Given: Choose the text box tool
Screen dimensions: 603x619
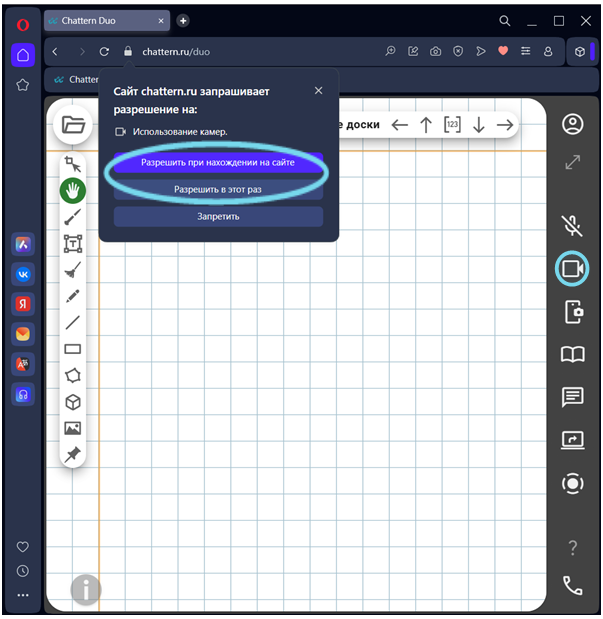Looking at the screenshot, I should click(x=72, y=243).
